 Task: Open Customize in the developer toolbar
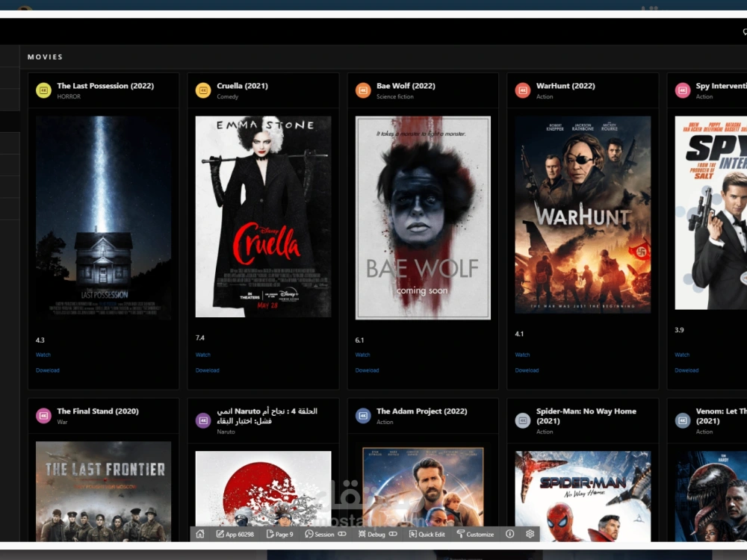pyautogui.click(x=475, y=535)
